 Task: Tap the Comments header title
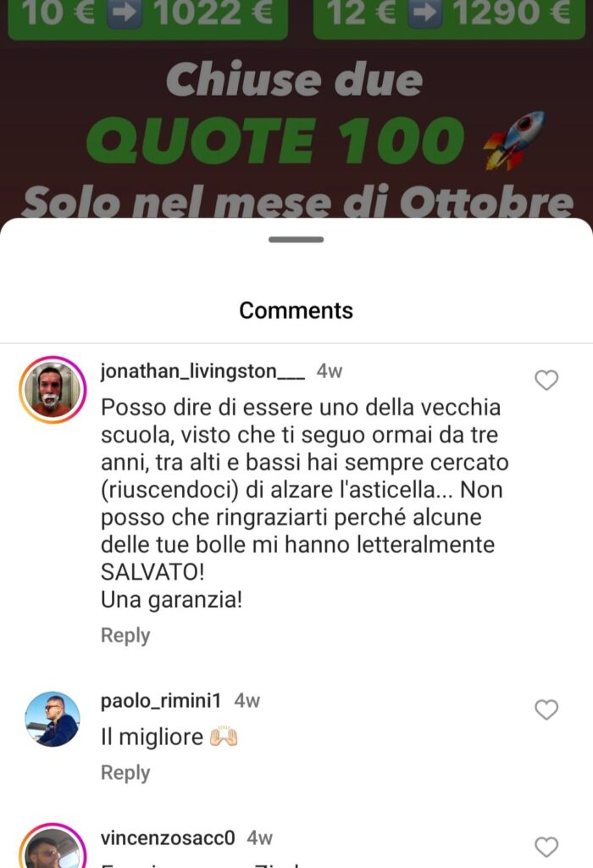pos(296,310)
